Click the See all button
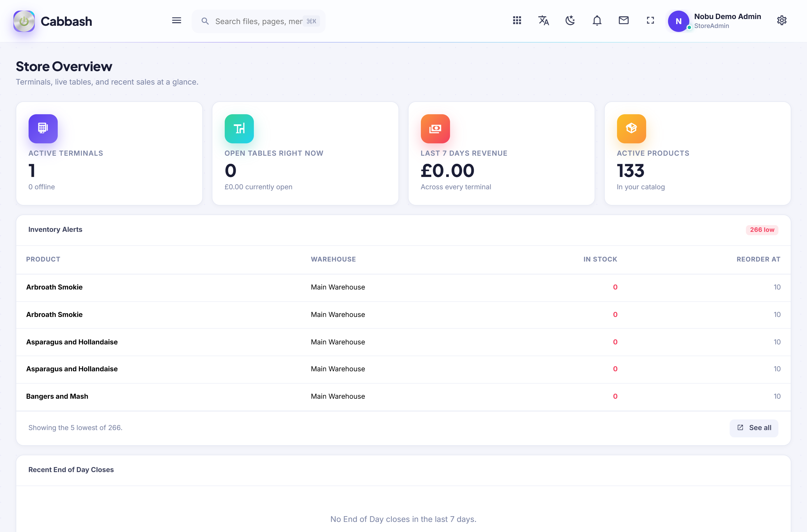The image size is (807, 532). click(x=754, y=428)
